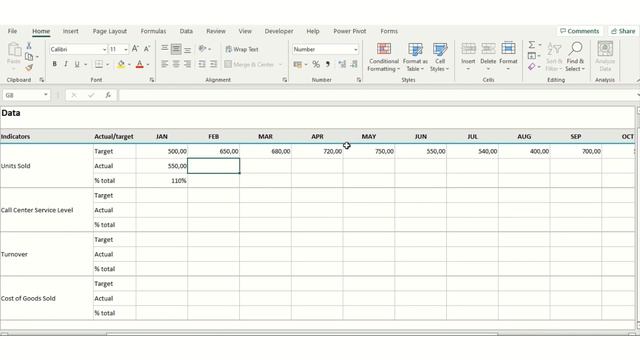
Task: Click the AutoSum sigma icon
Action: tap(531, 44)
